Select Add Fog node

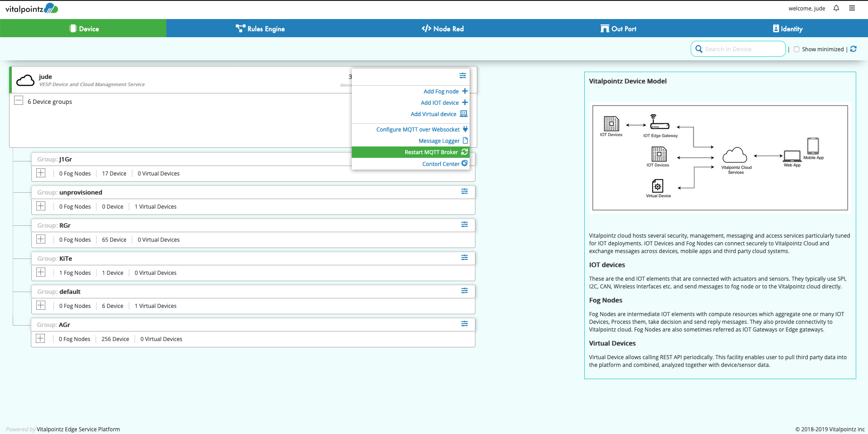click(x=441, y=91)
